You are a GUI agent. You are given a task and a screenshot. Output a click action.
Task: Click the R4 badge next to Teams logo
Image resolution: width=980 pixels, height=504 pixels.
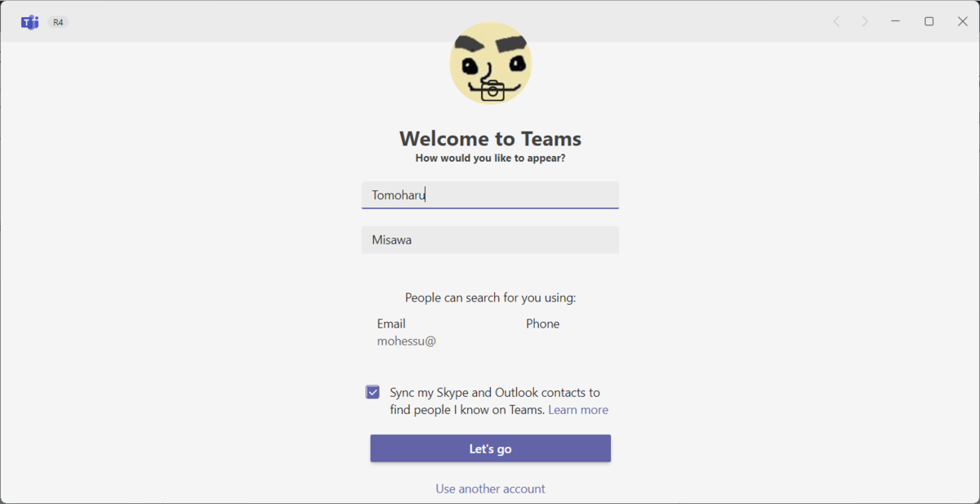pos(58,22)
